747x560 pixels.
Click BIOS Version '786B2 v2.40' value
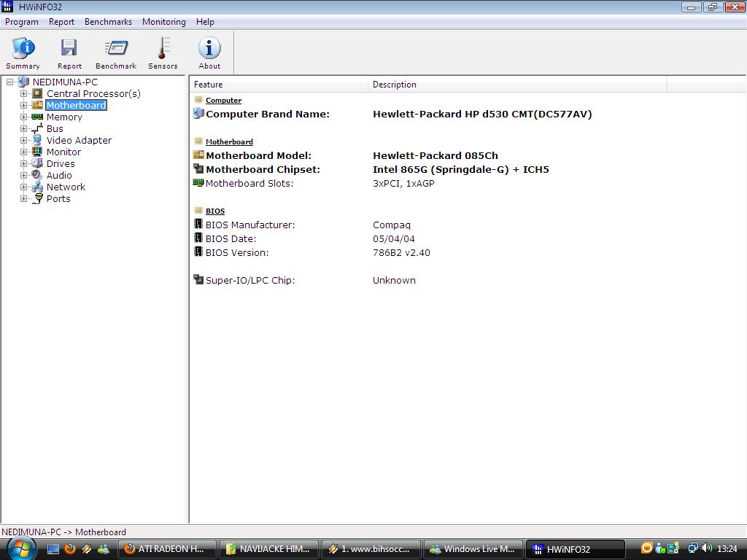[x=401, y=253]
